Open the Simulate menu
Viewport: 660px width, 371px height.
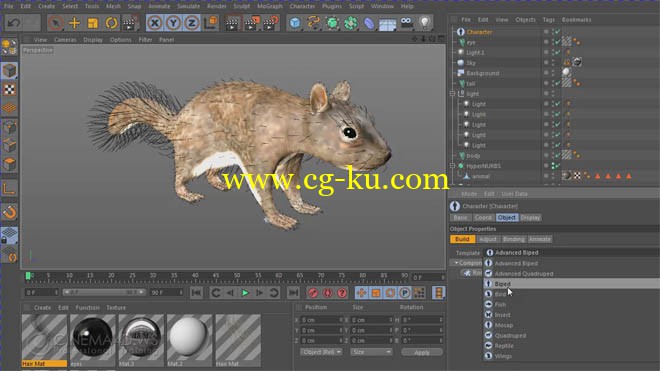pyautogui.click(x=188, y=6)
